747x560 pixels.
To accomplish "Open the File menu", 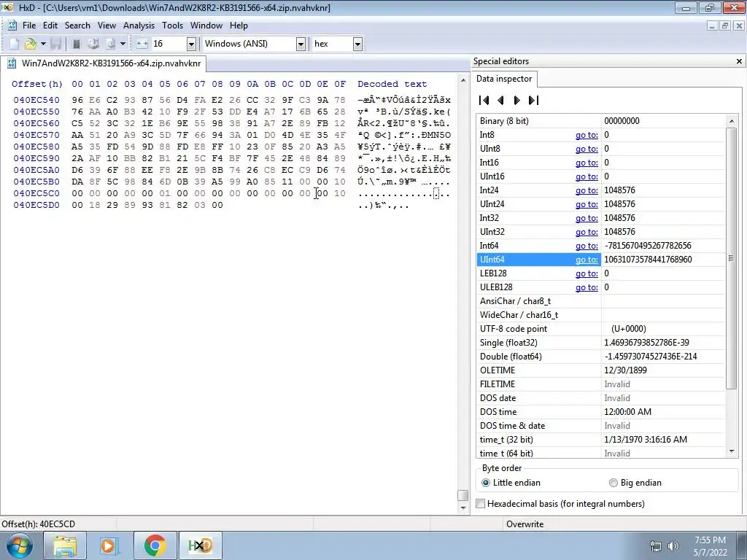I will pyautogui.click(x=29, y=26).
